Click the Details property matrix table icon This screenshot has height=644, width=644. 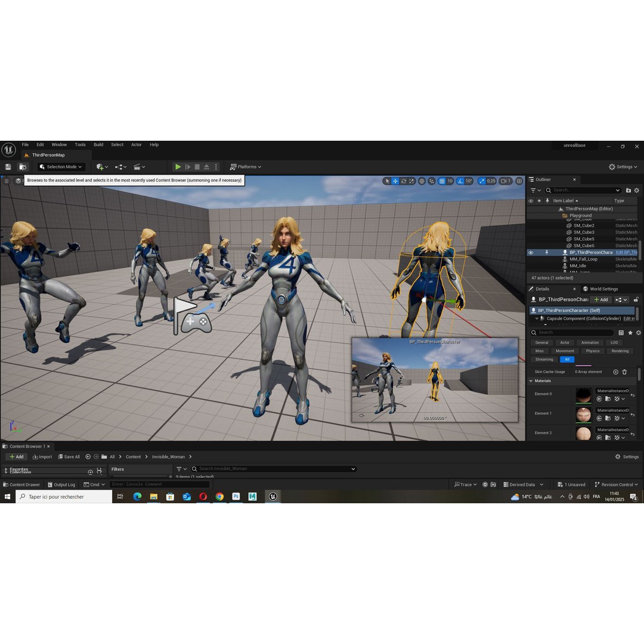[621, 333]
